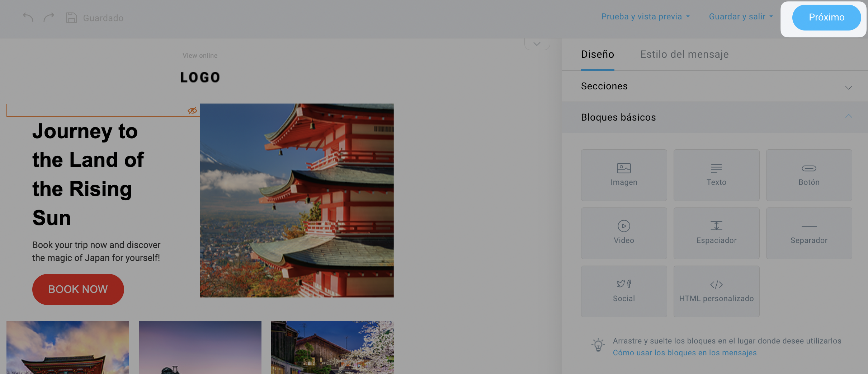Select the cherry blossom street thumbnail image
Screen dimensions: 868x374
(x=332, y=347)
